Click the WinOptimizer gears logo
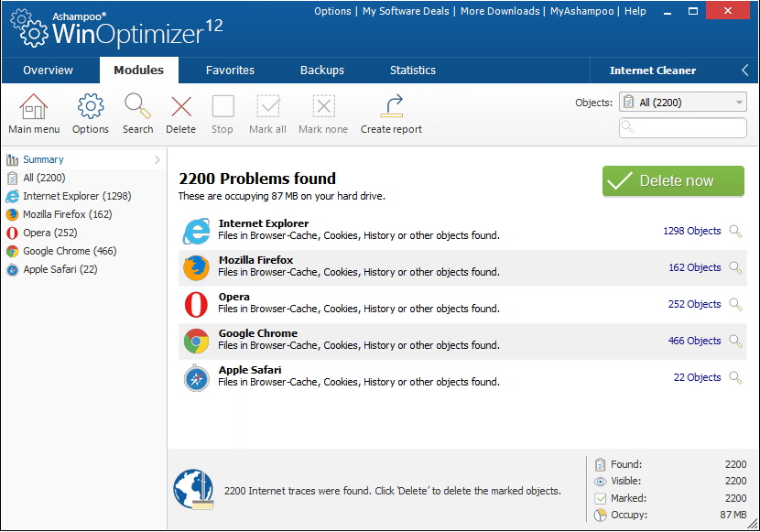The image size is (760, 532). [29, 28]
